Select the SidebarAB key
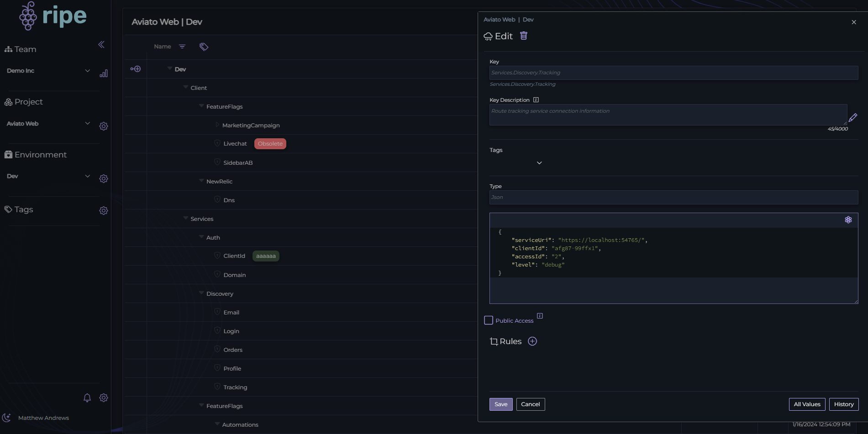The width and height of the screenshot is (868, 434). click(x=238, y=163)
